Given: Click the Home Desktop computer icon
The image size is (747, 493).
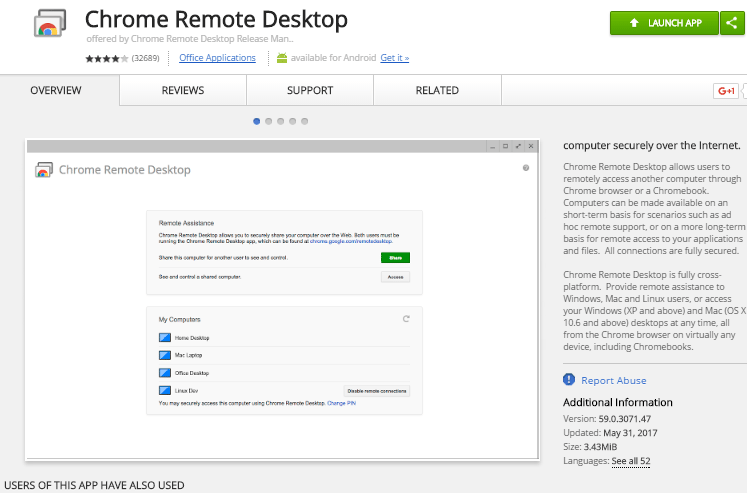Looking at the screenshot, I should click(165, 338).
